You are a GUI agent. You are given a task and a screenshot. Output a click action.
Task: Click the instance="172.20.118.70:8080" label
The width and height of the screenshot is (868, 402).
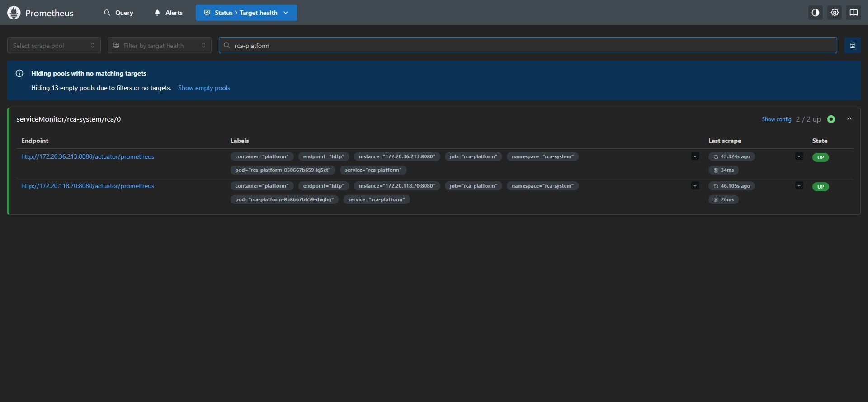(397, 186)
